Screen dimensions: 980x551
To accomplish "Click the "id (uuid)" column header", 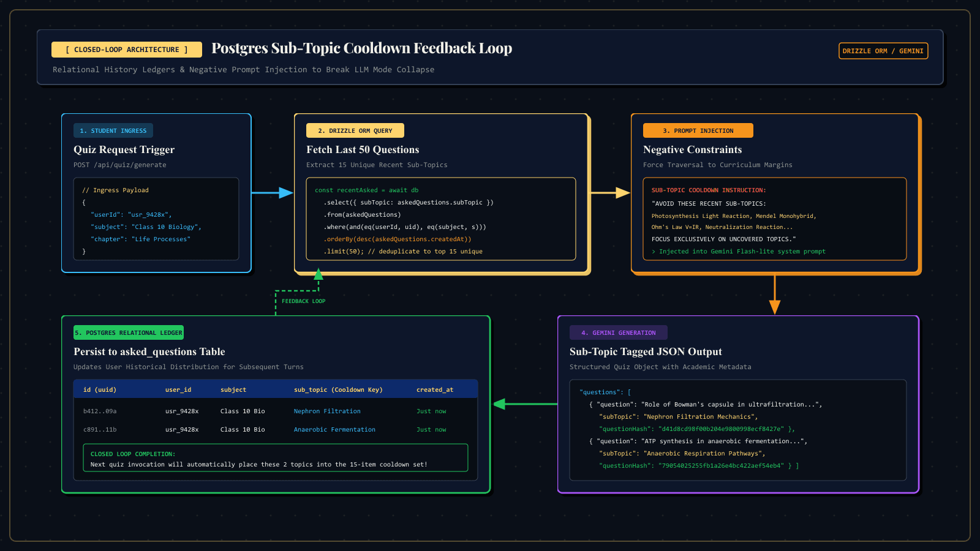I will pyautogui.click(x=100, y=390).
